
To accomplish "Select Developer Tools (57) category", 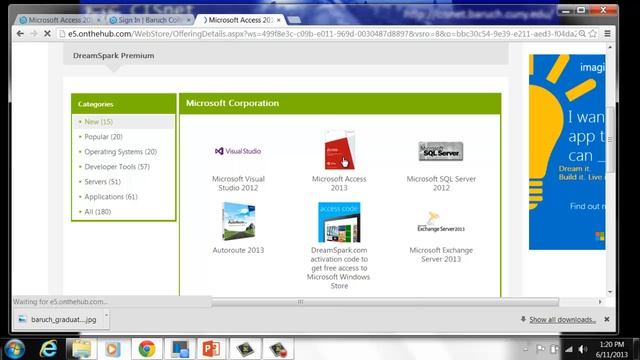I will 117,167.
